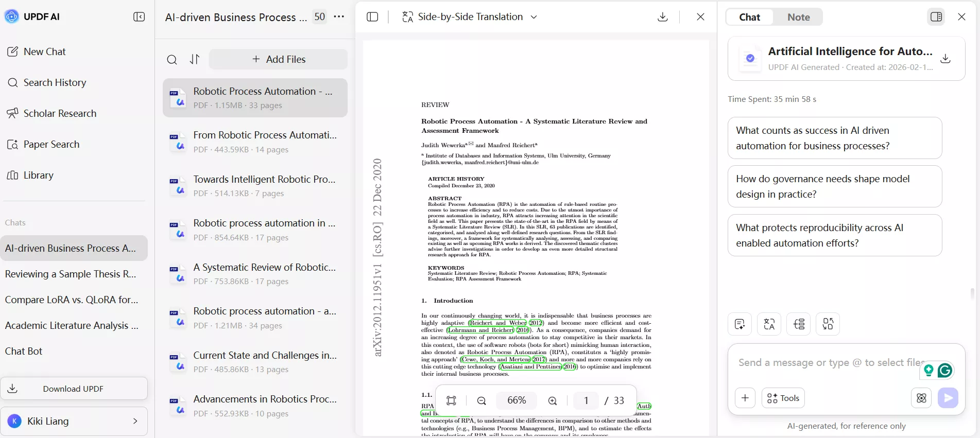Open the 'AI-driven Business Process A...' chat

(x=74, y=248)
